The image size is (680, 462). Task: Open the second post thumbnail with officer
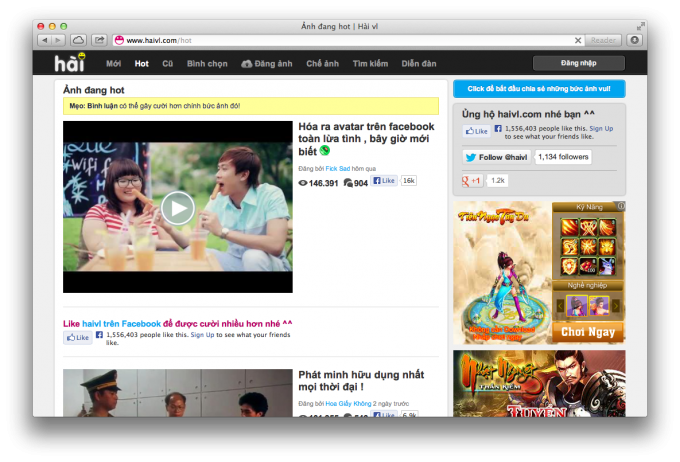click(178, 393)
